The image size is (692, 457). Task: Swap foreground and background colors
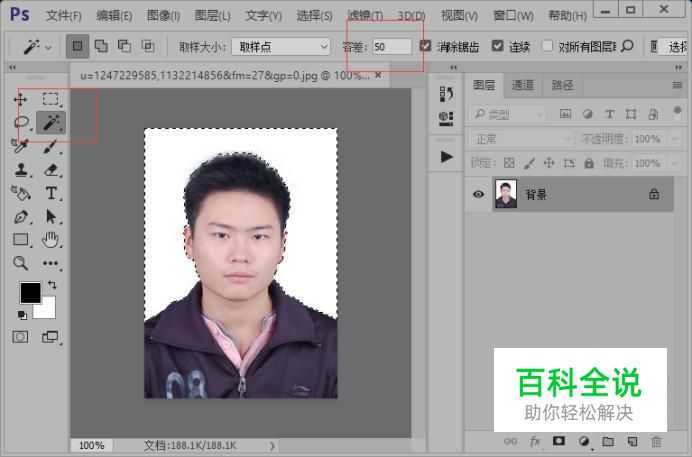(x=52, y=285)
